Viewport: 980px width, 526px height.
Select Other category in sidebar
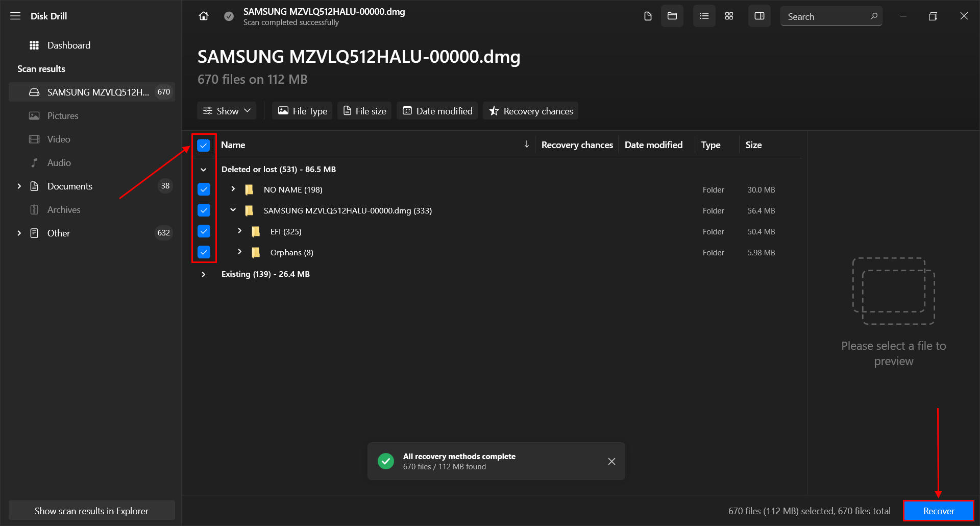click(59, 233)
